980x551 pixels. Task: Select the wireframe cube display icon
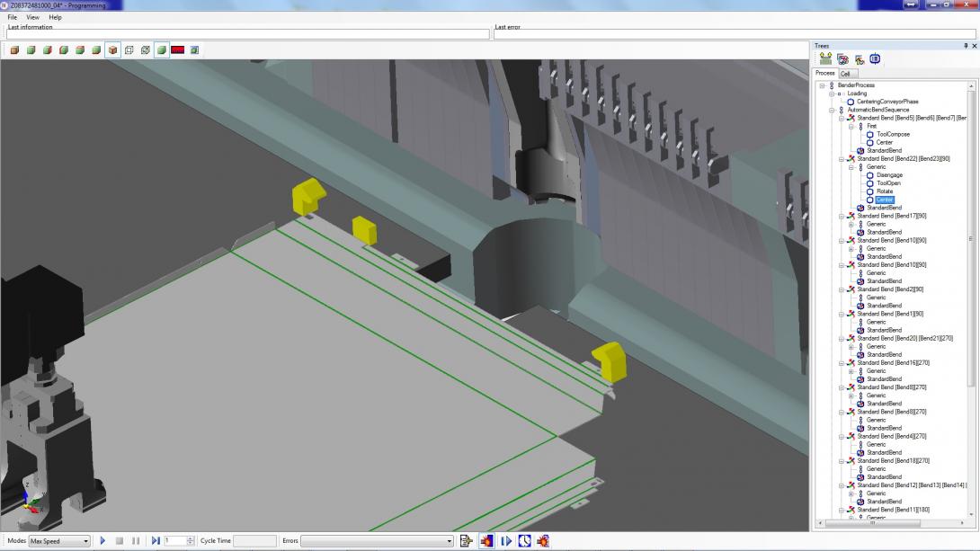point(129,49)
